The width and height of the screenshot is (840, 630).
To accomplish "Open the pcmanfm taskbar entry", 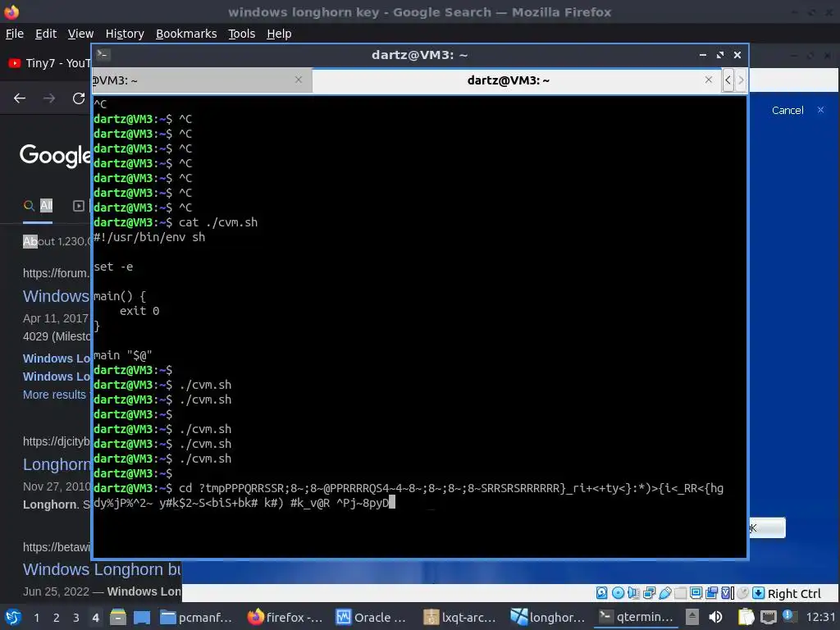I will coord(196,617).
